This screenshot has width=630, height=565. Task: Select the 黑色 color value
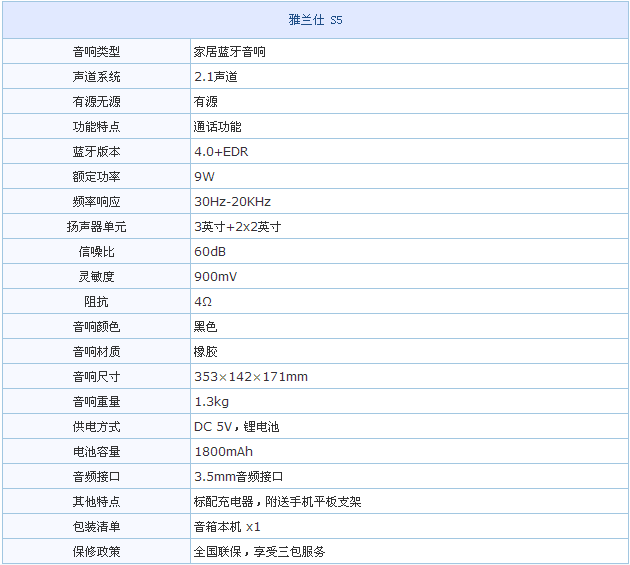(x=205, y=327)
